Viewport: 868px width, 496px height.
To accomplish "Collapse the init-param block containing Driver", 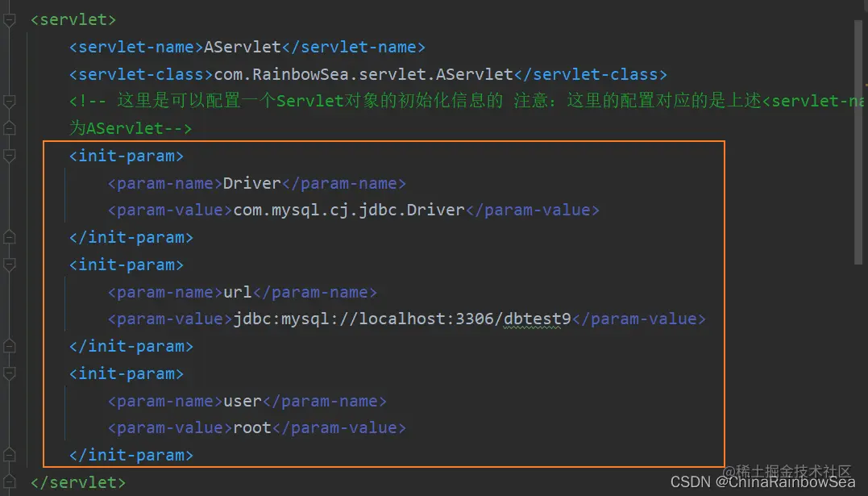I will pyautogui.click(x=10, y=156).
